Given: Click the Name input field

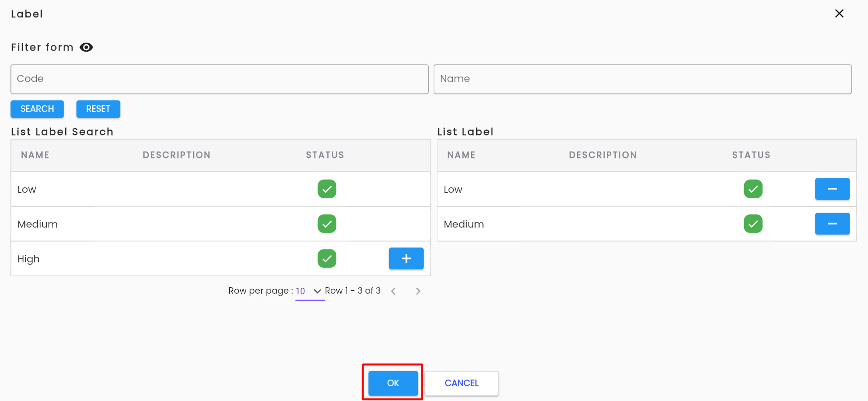Looking at the screenshot, I should (x=643, y=79).
